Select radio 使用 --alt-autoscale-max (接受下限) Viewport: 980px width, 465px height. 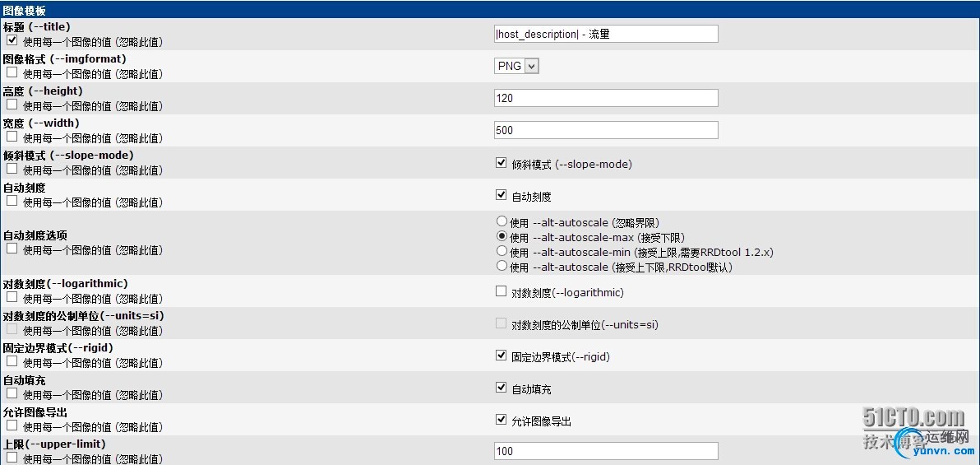pyautogui.click(x=502, y=236)
